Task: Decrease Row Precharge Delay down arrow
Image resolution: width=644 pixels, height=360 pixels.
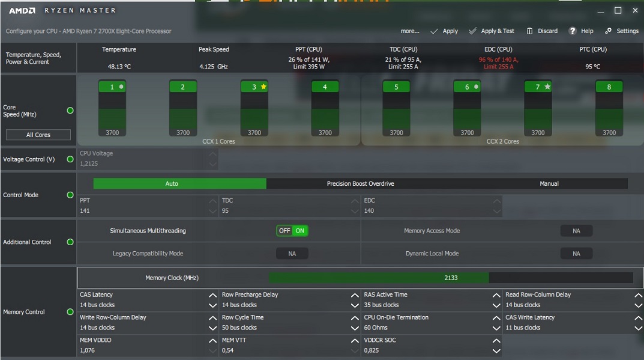Action: (355, 305)
